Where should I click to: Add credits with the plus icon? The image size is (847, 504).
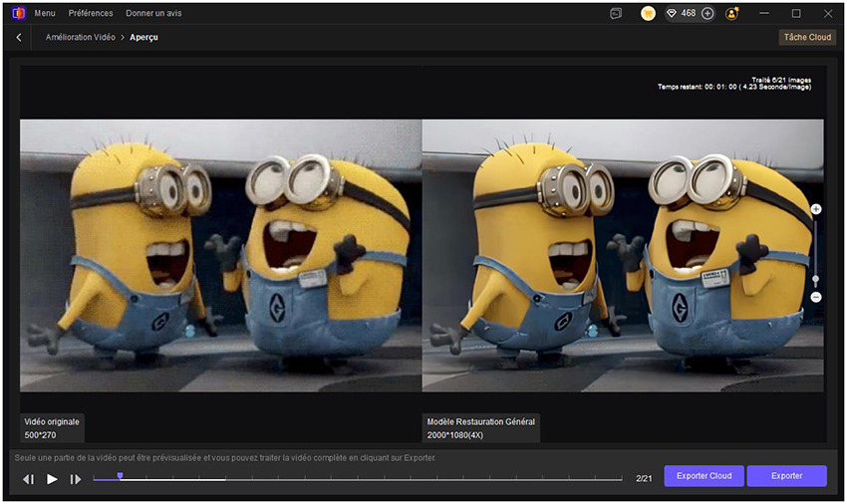pyautogui.click(x=707, y=14)
